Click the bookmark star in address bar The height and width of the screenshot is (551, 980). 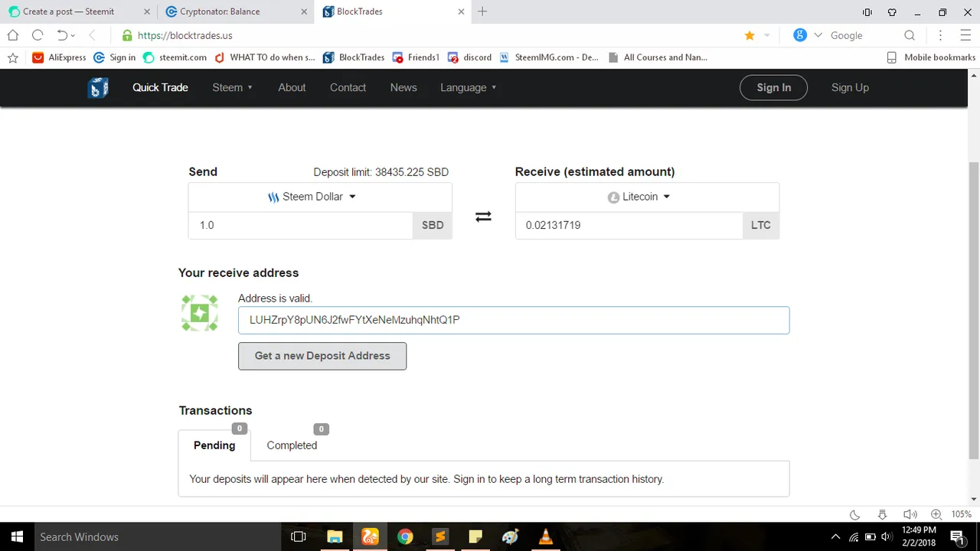(x=750, y=35)
